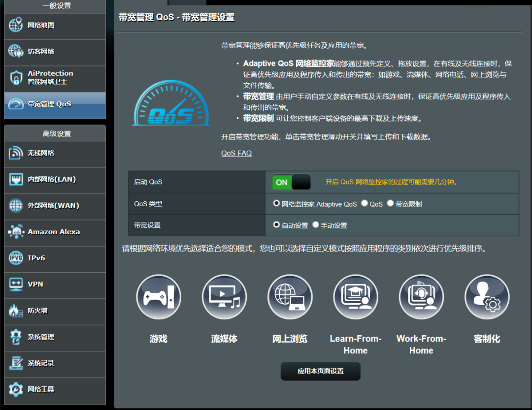This screenshot has width=532, height=410.
Task: Click the LAN (内部网络) port icon
Action: [x=16, y=179]
